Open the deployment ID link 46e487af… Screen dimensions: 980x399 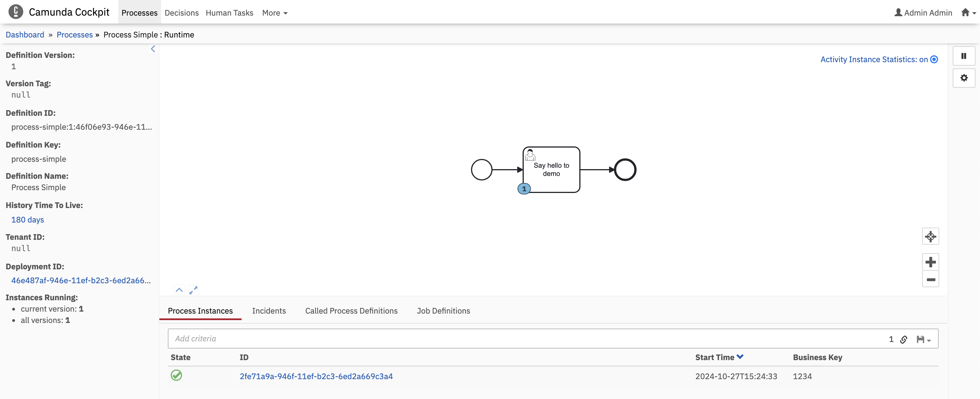(x=81, y=281)
